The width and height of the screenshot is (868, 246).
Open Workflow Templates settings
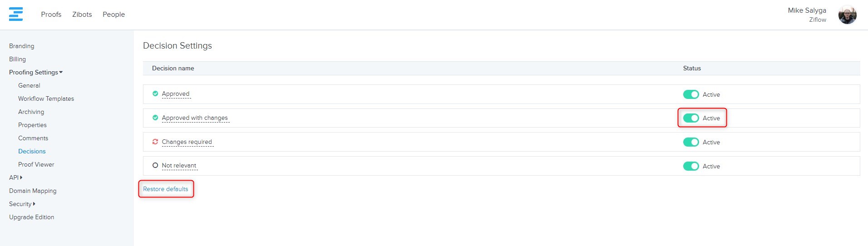(46, 98)
